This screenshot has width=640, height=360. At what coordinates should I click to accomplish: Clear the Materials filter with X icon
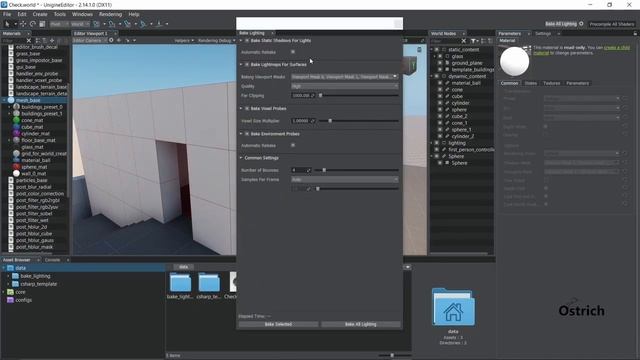pos(29,40)
